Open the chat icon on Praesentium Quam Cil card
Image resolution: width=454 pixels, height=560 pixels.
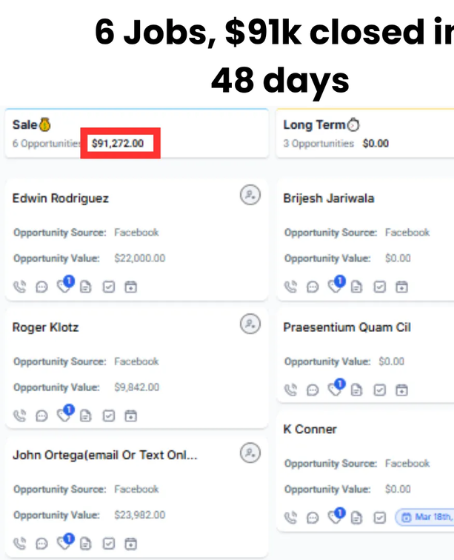(x=313, y=390)
